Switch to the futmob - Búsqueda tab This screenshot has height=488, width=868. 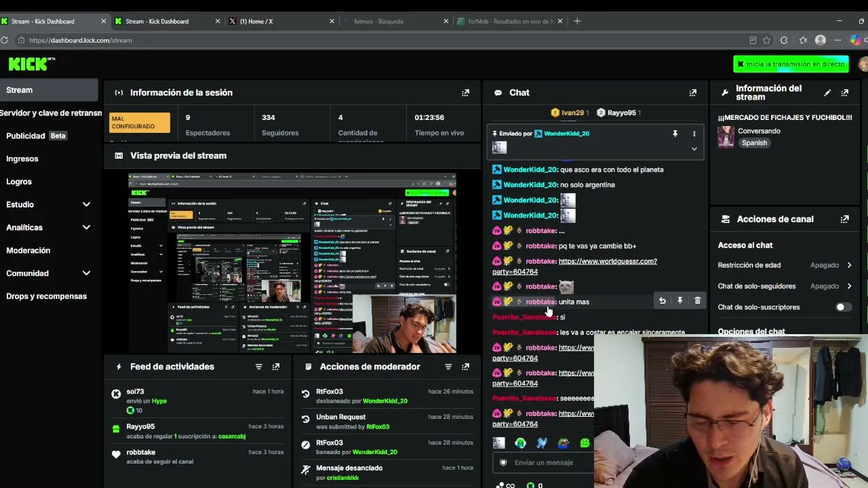[397, 21]
